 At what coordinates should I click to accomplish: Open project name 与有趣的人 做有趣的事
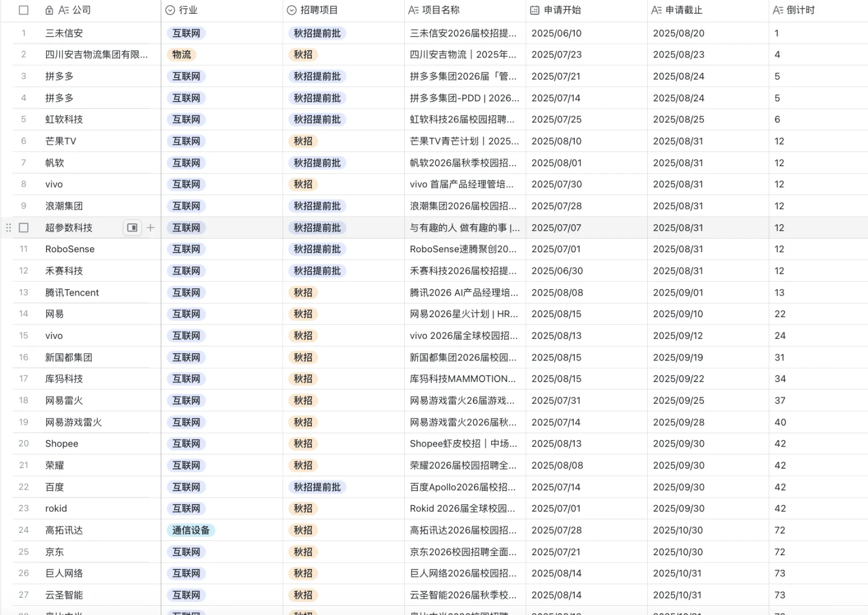coord(465,228)
